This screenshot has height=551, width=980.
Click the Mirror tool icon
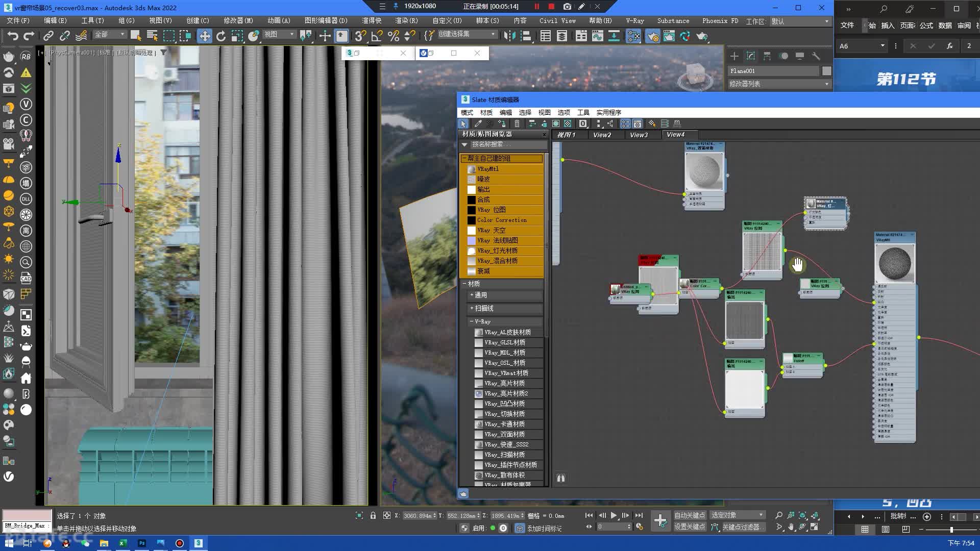509,36
